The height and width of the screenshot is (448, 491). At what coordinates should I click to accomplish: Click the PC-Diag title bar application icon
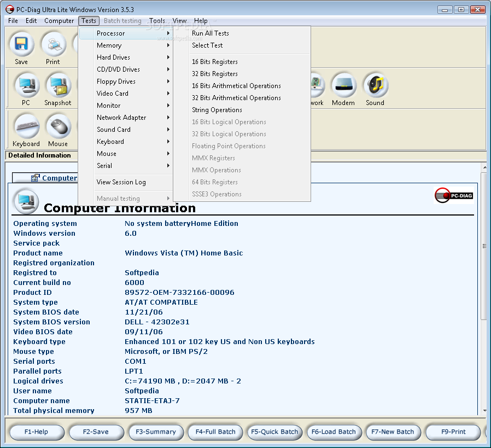click(10, 9)
